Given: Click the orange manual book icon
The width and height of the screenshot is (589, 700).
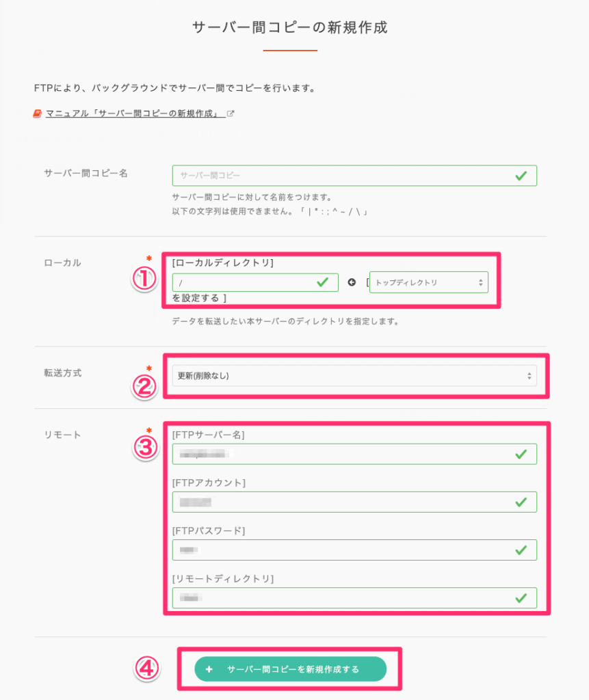Looking at the screenshot, I should (x=38, y=114).
